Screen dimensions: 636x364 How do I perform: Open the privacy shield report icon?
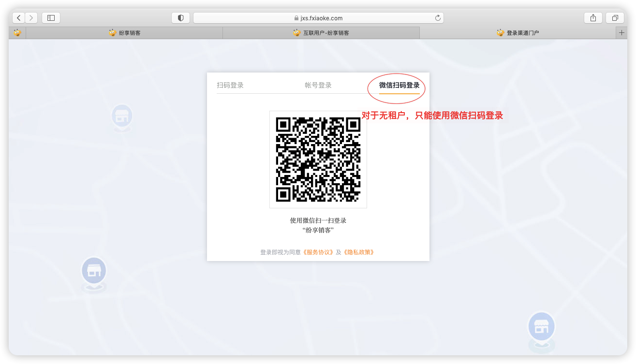(180, 18)
